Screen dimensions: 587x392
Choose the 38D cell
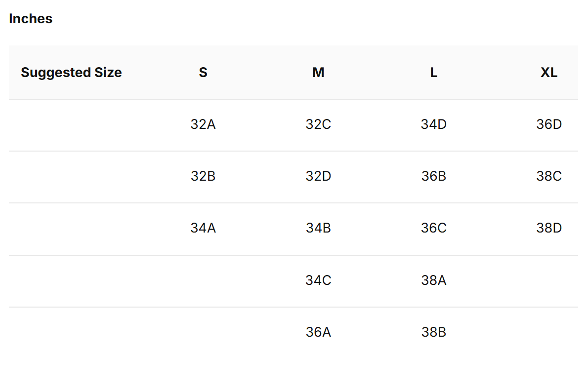coord(549,228)
